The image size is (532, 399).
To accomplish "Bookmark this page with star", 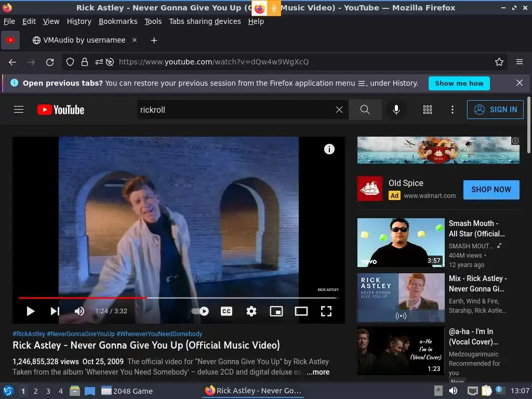I will (x=499, y=62).
